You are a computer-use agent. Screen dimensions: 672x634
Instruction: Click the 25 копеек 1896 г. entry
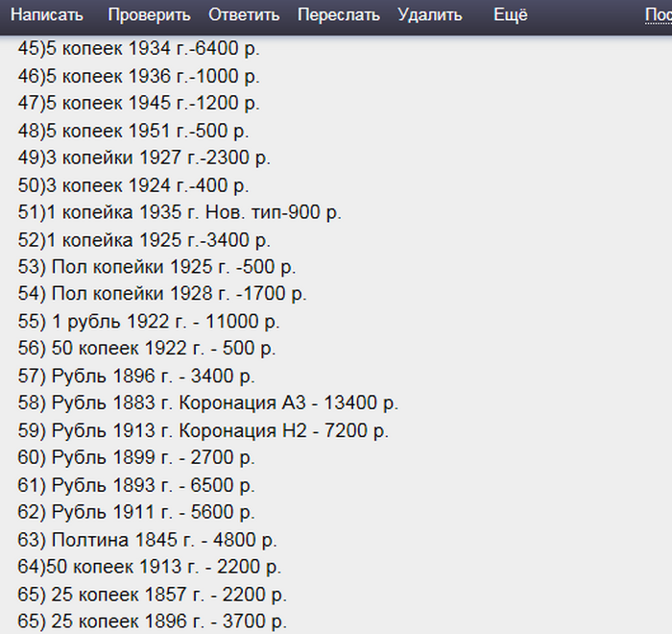[152, 622]
